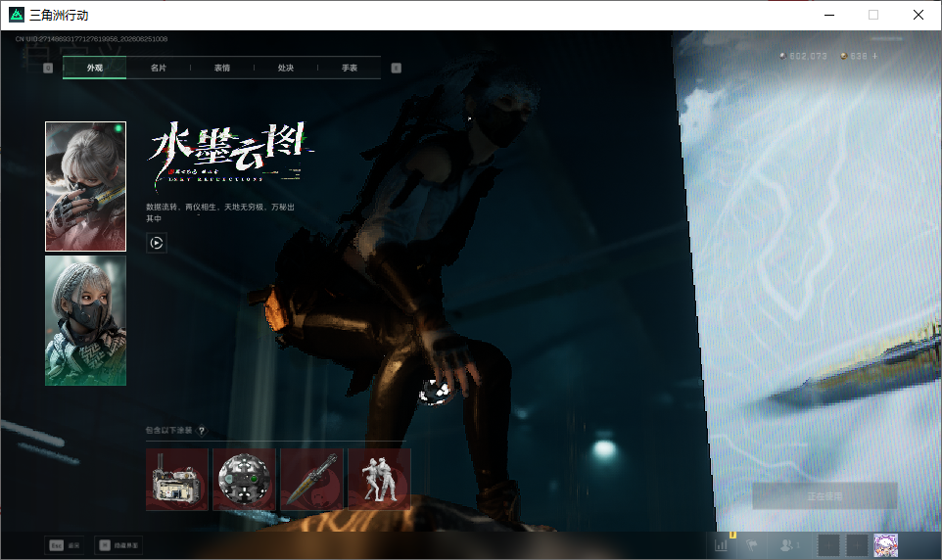Click the 包含以下涂装 label
The height and width of the screenshot is (560, 942).
pyautogui.click(x=168, y=430)
